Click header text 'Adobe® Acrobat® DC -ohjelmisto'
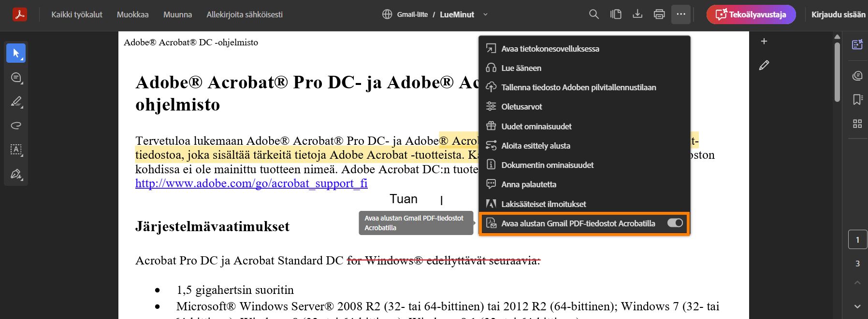The width and height of the screenshot is (868, 319). tap(191, 42)
